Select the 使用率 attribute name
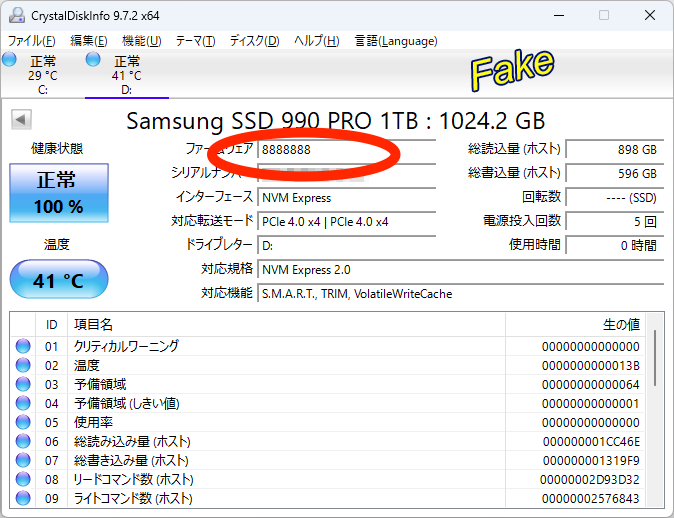674x518 pixels. [93, 422]
